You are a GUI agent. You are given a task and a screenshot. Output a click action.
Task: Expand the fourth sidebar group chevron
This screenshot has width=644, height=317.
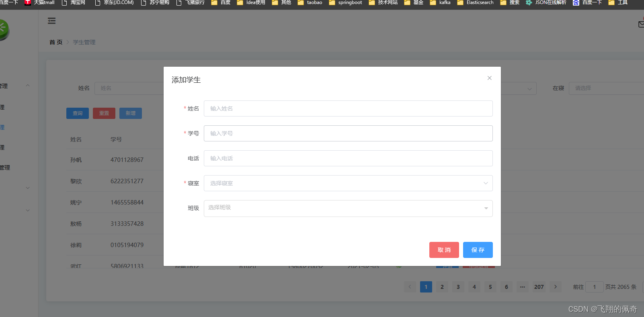click(x=28, y=188)
